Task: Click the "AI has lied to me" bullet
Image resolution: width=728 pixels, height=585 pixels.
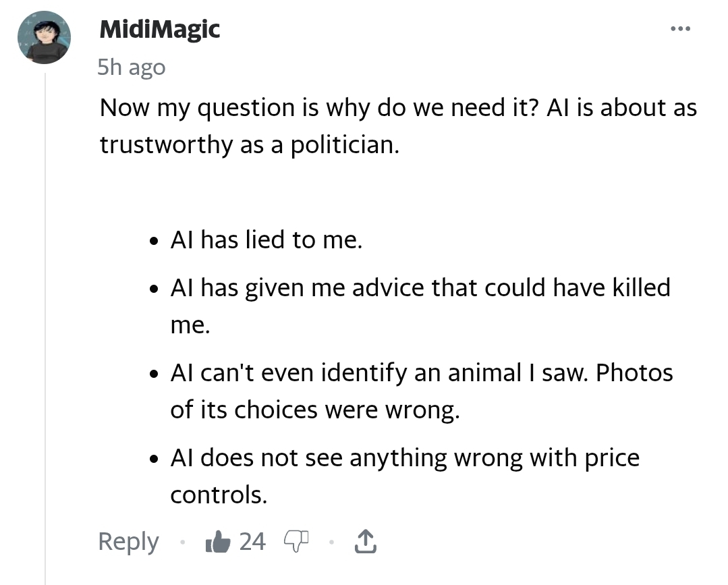Action: (x=267, y=240)
